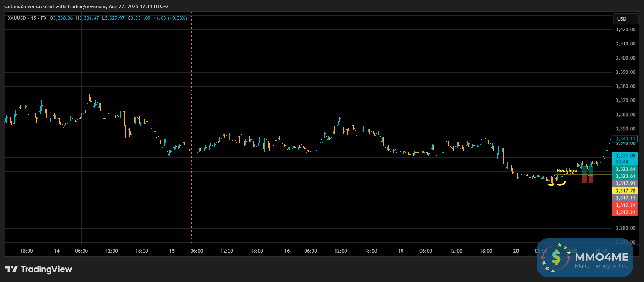Image resolution: width=644 pixels, height=282 pixels.
Task: Click date label 14 on the time axis
Action: [x=57, y=251]
